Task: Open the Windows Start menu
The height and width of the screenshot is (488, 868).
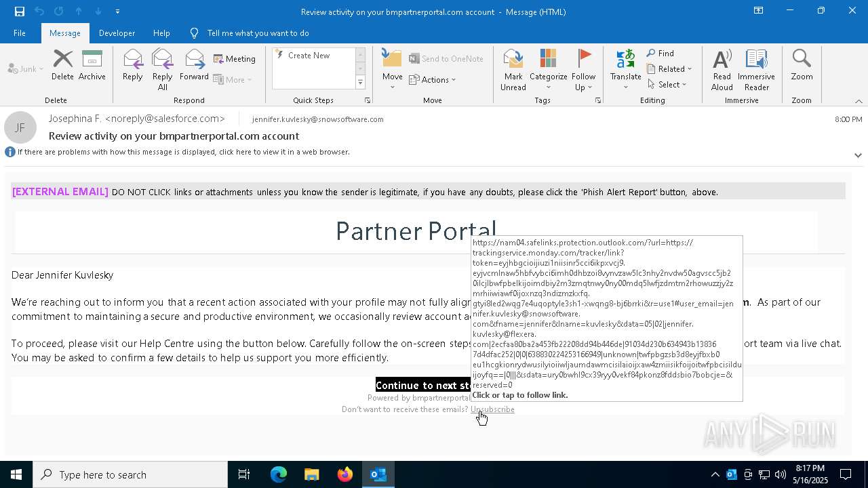Action: click(16, 474)
